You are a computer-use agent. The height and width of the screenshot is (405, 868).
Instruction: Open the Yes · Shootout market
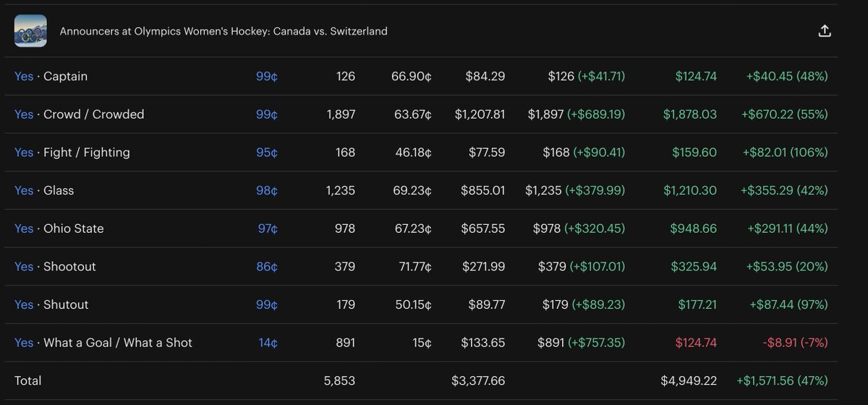pos(55,266)
